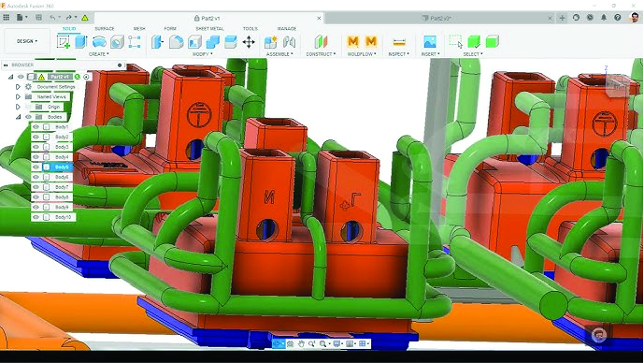Click the Save icon

tap(38, 18)
